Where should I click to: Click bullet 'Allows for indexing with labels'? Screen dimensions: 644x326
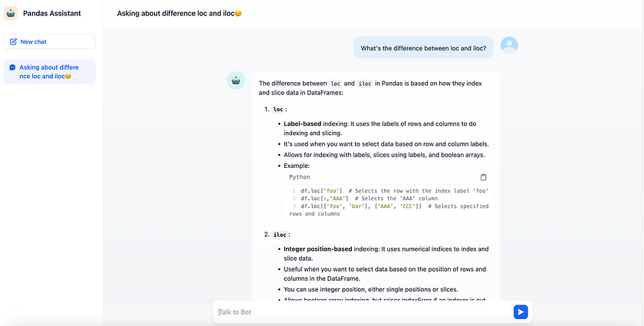coord(384,155)
